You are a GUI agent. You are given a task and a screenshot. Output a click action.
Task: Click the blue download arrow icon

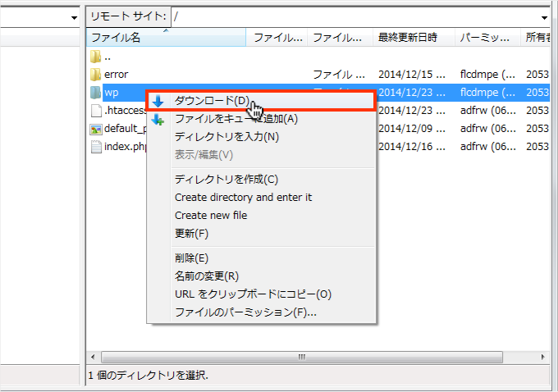(x=158, y=102)
